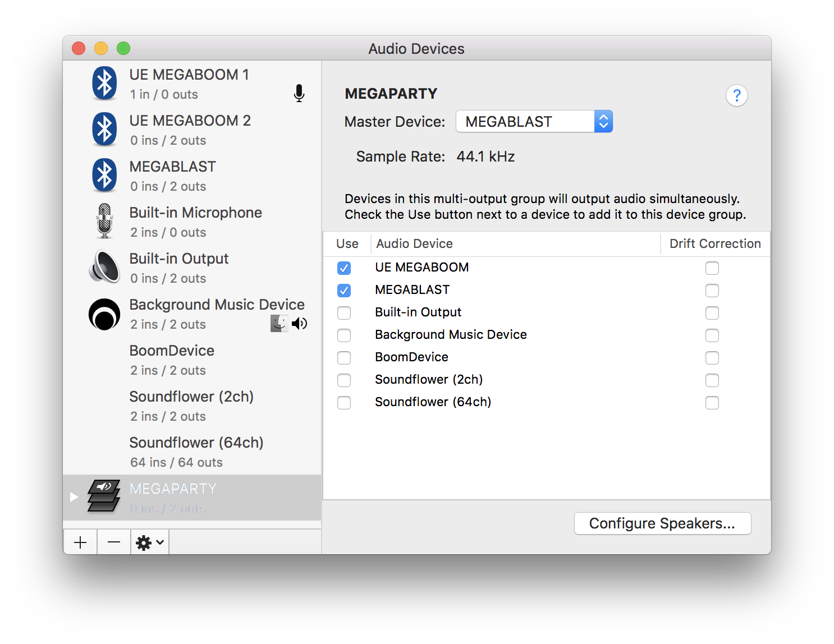Zoom window with green button
Image resolution: width=834 pixels, height=644 pixels.
(x=123, y=48)
